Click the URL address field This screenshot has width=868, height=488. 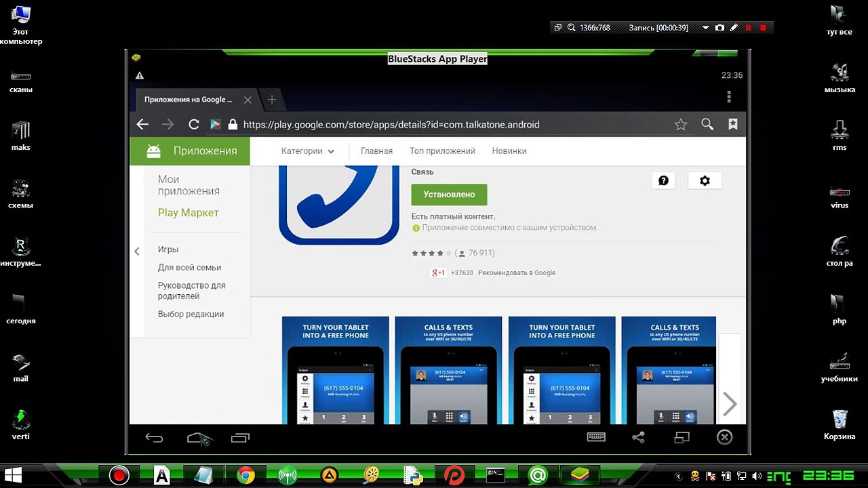click(x=448, y=125)
